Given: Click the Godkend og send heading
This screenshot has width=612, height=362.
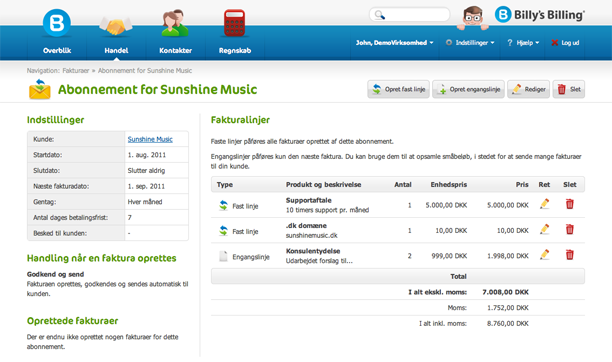Looking at the screenshot, I should [x=55, y=274].
